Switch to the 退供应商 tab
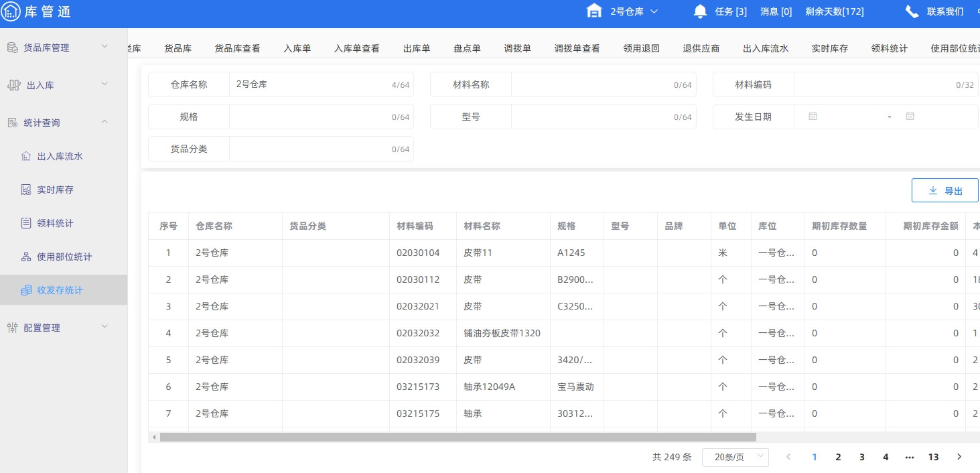This screenshot has width=980, height=473. (701, 48)
